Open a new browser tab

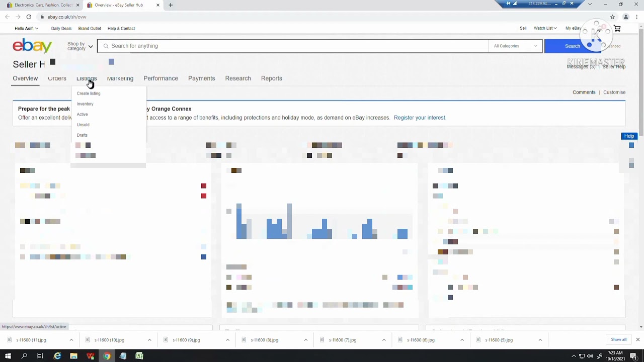coord(171,5)
